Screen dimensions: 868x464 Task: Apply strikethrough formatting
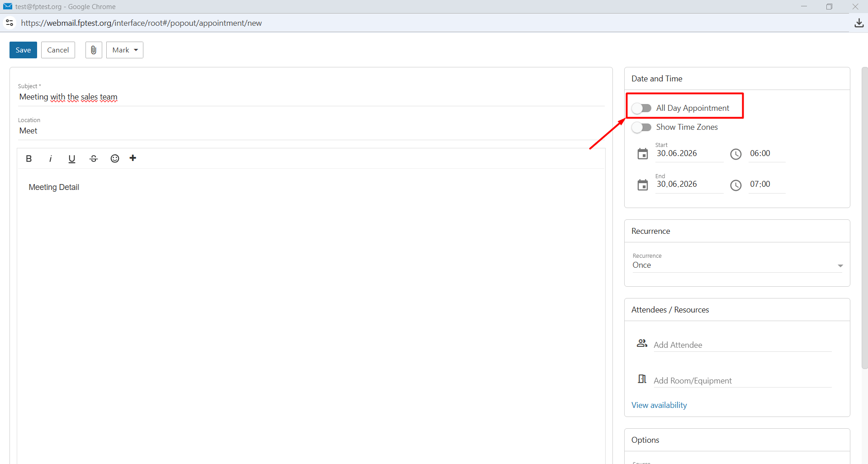(x=94, y=158)
